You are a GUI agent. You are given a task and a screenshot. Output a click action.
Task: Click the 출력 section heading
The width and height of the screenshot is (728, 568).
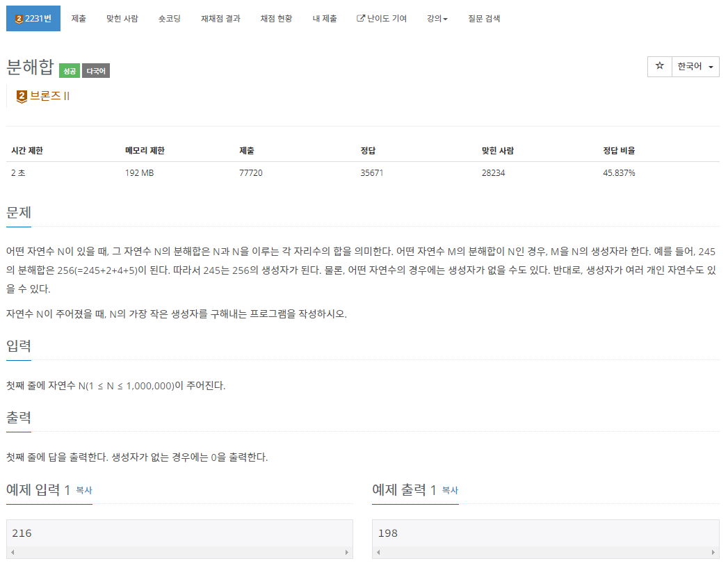click(19, 417)
